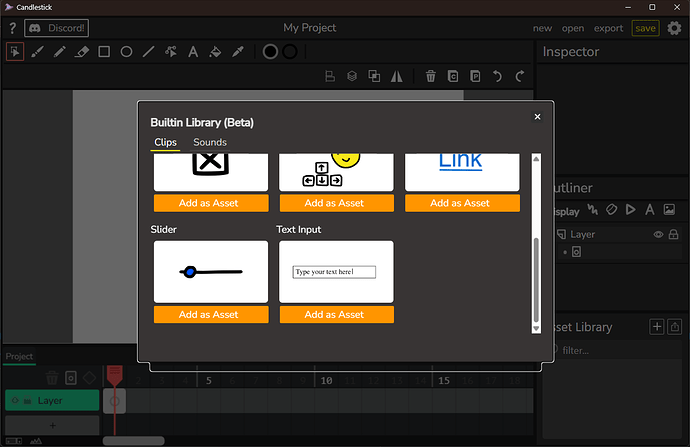Add the Text Input clip as asset

336,314
